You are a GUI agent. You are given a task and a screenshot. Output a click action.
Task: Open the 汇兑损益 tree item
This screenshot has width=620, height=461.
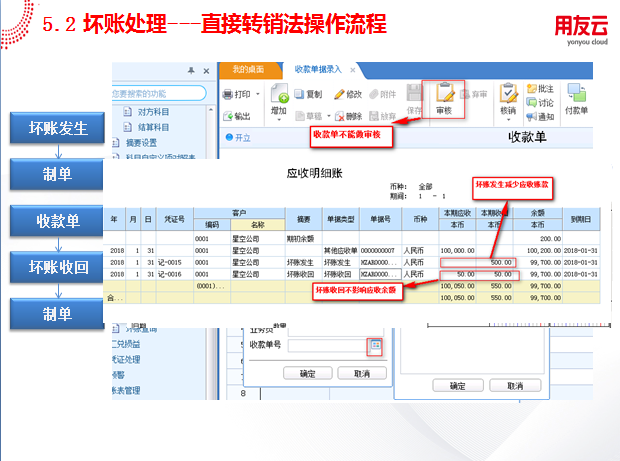(126, 344)
